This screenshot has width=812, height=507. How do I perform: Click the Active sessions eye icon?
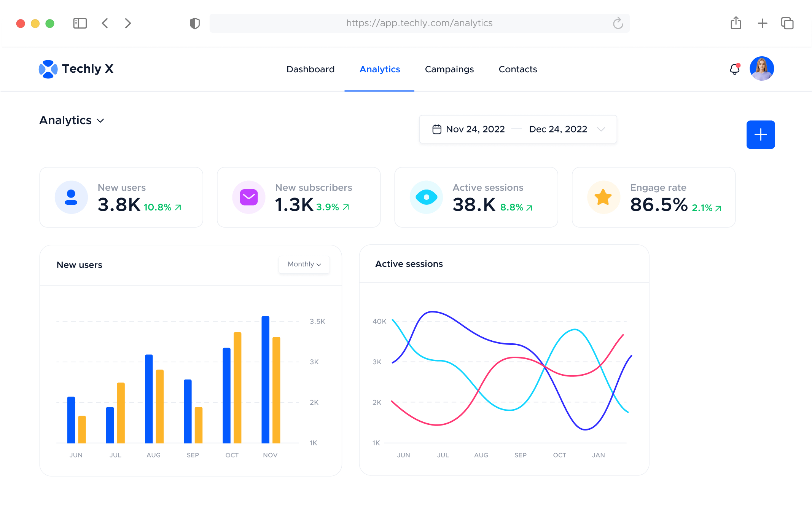(x=426, y=197)
